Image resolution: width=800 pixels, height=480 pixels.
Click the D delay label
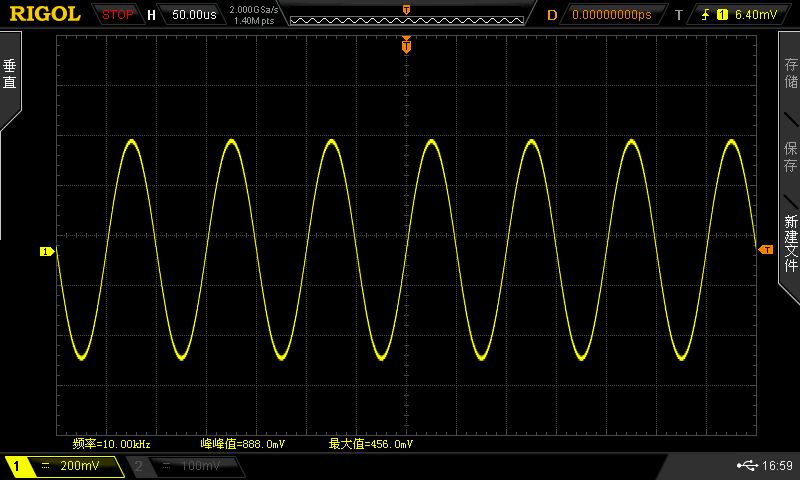tap(552, 15)
